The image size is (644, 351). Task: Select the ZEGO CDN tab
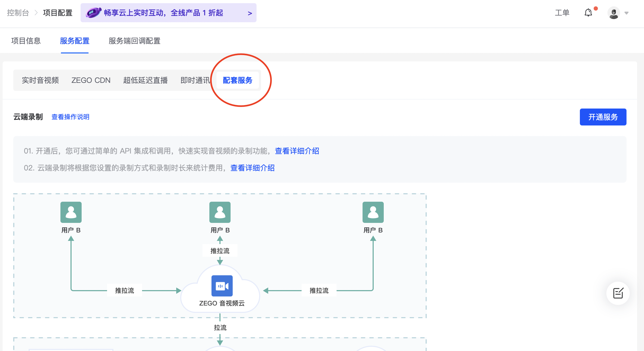pos(91,80)
